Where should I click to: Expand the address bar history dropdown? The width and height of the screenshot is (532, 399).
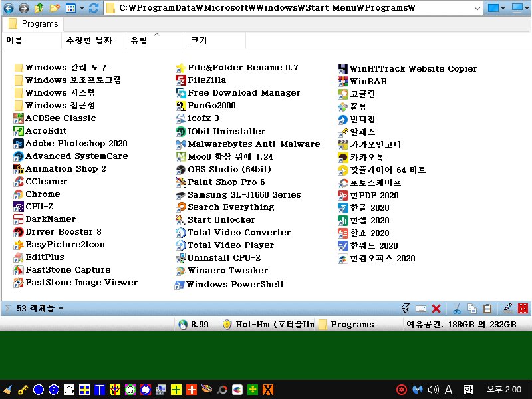click(x=477, y=8)
